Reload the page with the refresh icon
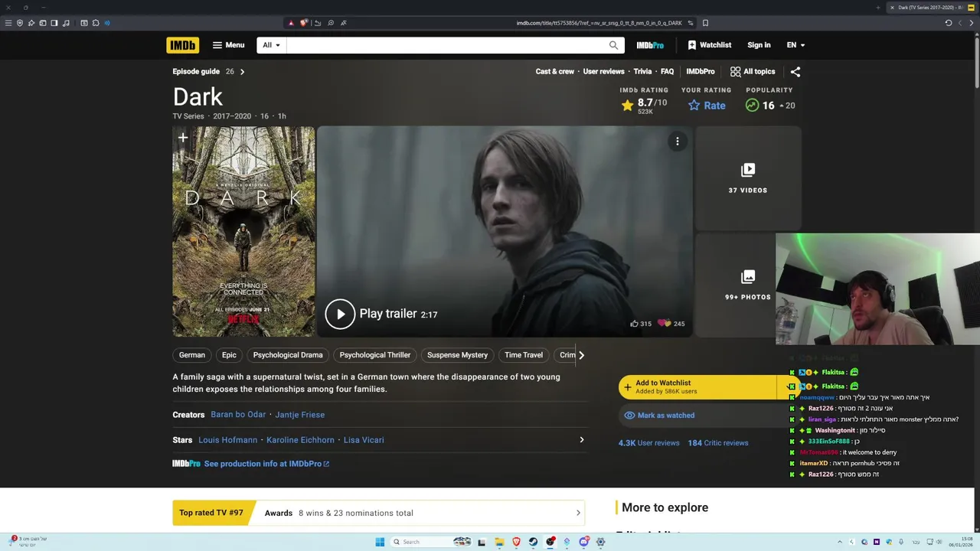Screen dimensions: 980x551 pyautogui.click(x=949, y=23)
